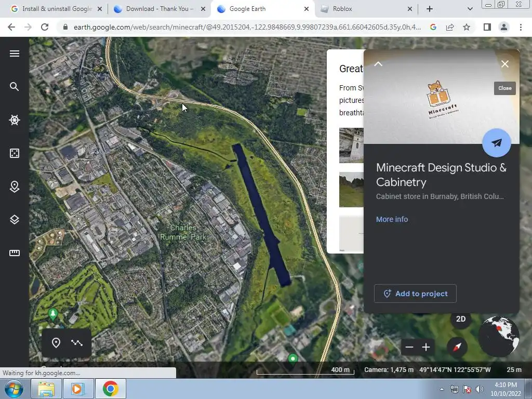
Task: Fly to location with paper plane button
Action: [x=496, y=143]
